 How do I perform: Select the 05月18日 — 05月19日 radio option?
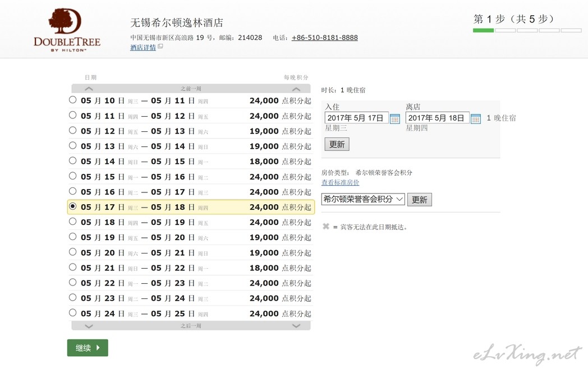[x=73, y=221]
